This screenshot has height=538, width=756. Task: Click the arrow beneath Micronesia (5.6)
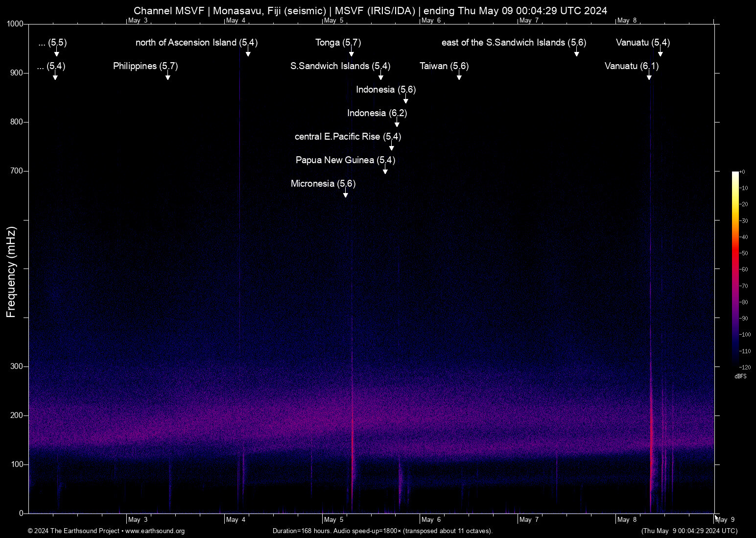[346, 194]
